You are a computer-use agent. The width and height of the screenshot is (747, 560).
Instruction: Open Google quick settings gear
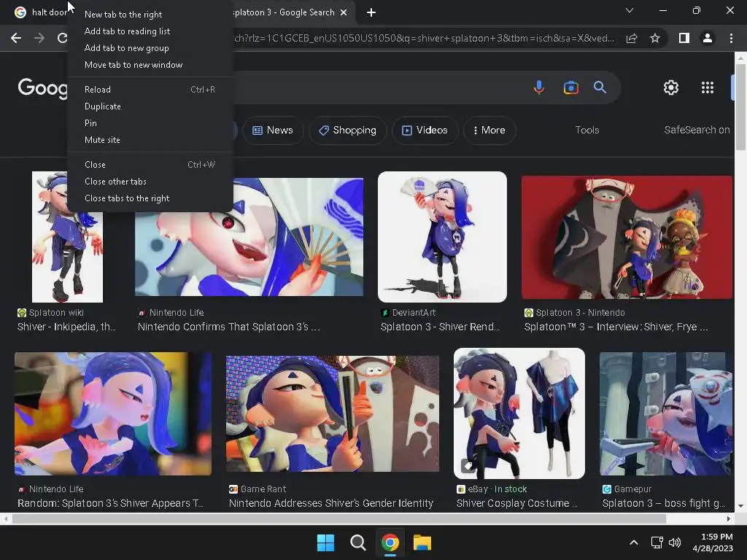pos(671,87)
